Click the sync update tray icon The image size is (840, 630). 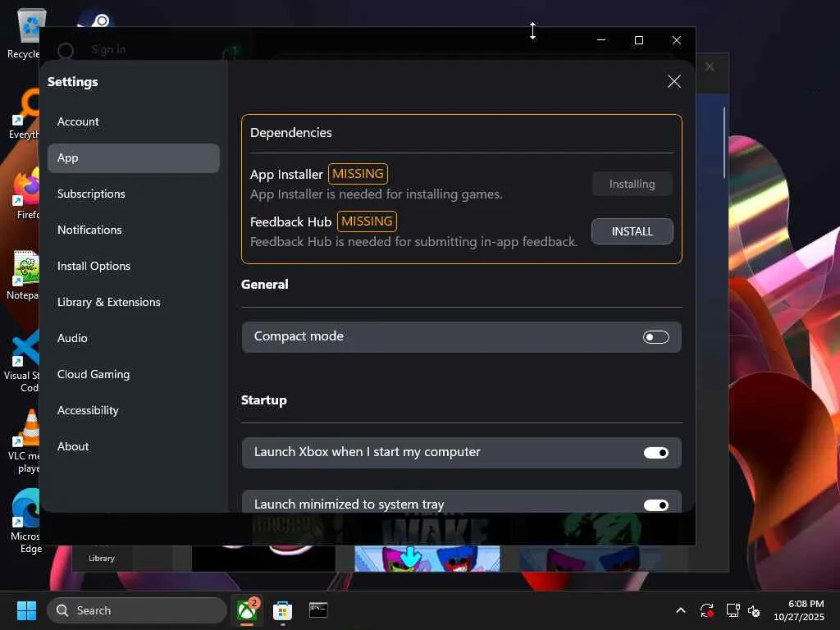pyautogui.click(x=706, y=610)
